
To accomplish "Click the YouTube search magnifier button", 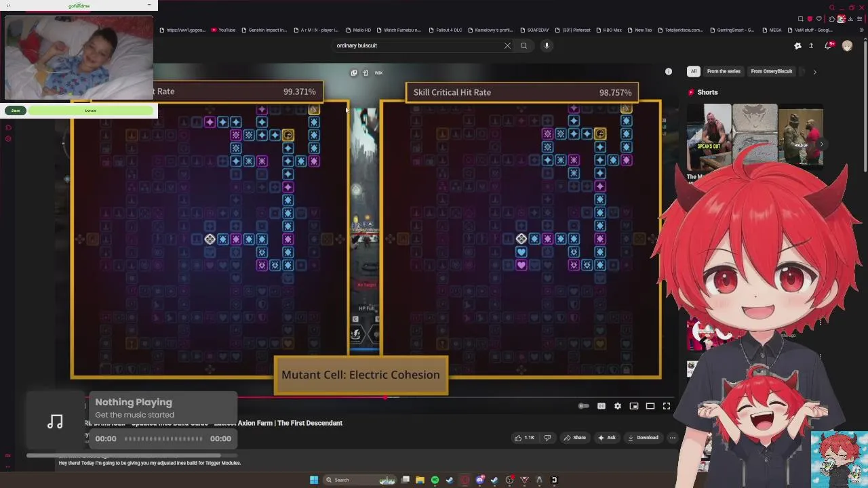I will pos(524,45).
